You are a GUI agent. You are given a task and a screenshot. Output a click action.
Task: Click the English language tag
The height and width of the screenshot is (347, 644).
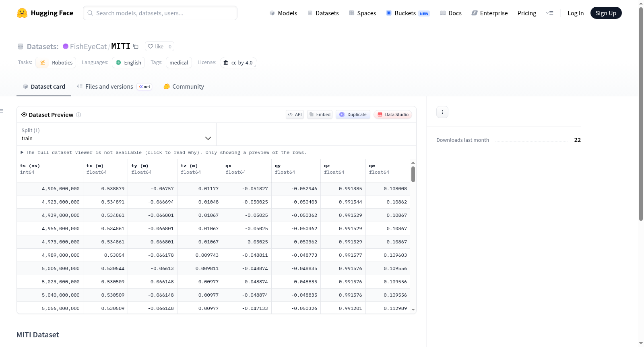[x=128, y=62]
